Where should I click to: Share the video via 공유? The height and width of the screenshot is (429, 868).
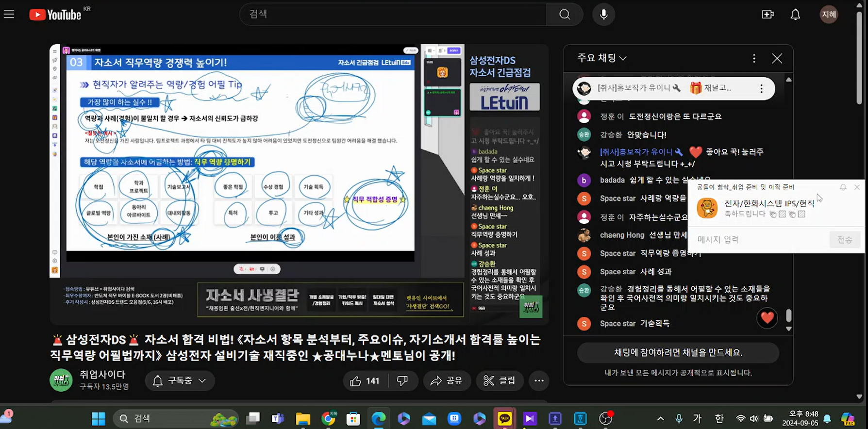(447, 381)
